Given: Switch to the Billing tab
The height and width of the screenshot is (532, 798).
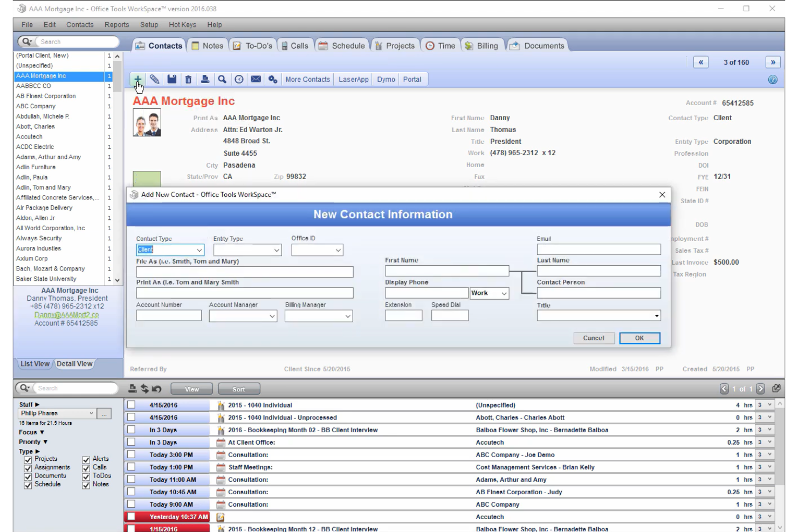Looking at the screenshot, I should pos(481,46).
